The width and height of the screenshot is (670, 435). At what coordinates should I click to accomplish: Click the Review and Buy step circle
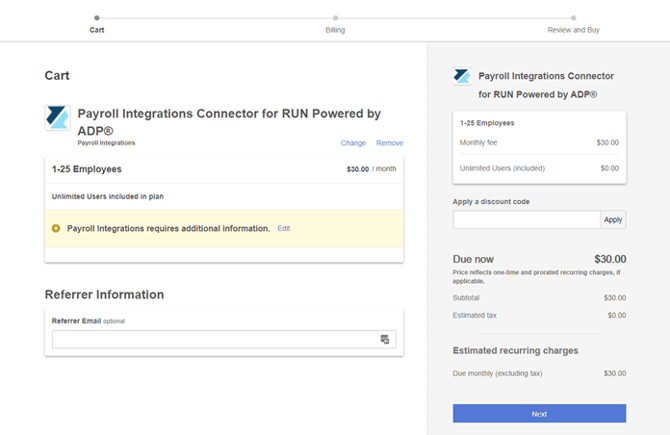tap(573, 17)
